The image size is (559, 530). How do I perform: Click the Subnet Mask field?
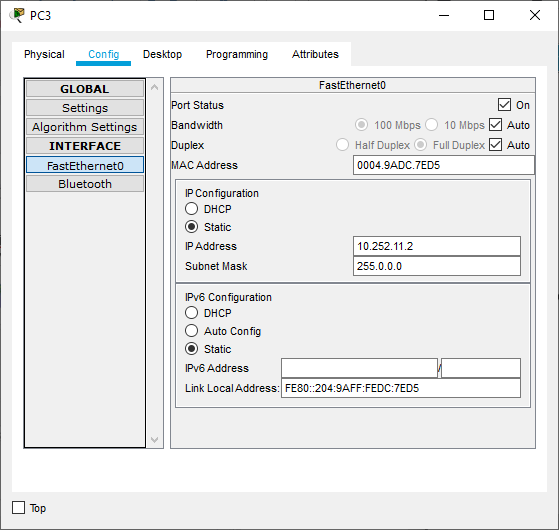437,266
